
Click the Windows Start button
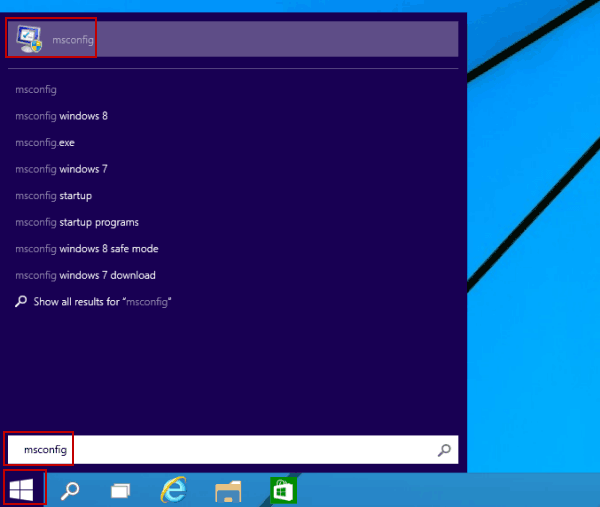(x=21, y=490)
